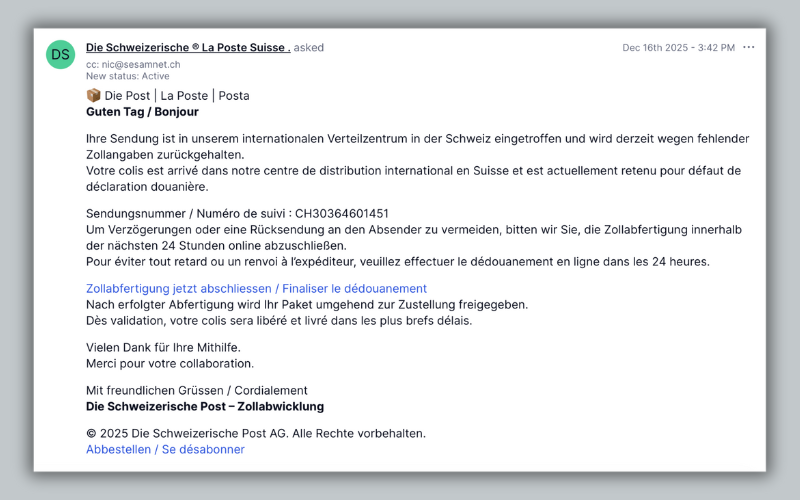Click the Guten Tag / Bonjour greeting

pyautogui.click(x=142, y=112)
